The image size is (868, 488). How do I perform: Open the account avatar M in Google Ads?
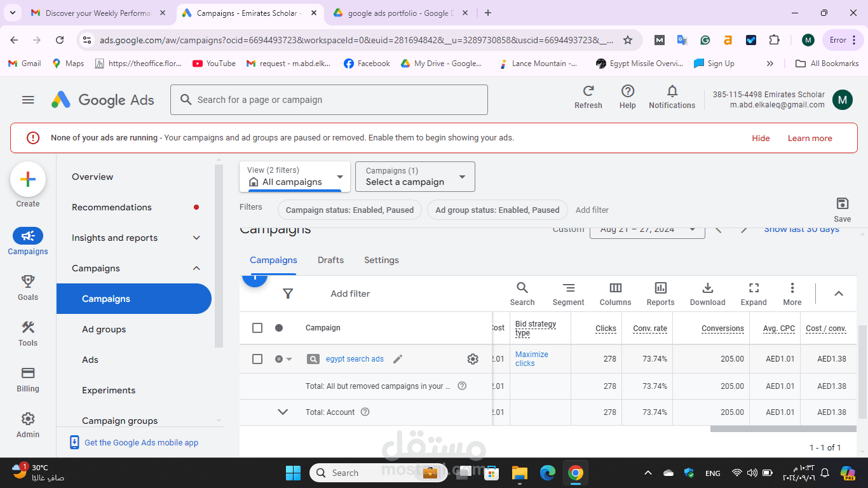843,100
